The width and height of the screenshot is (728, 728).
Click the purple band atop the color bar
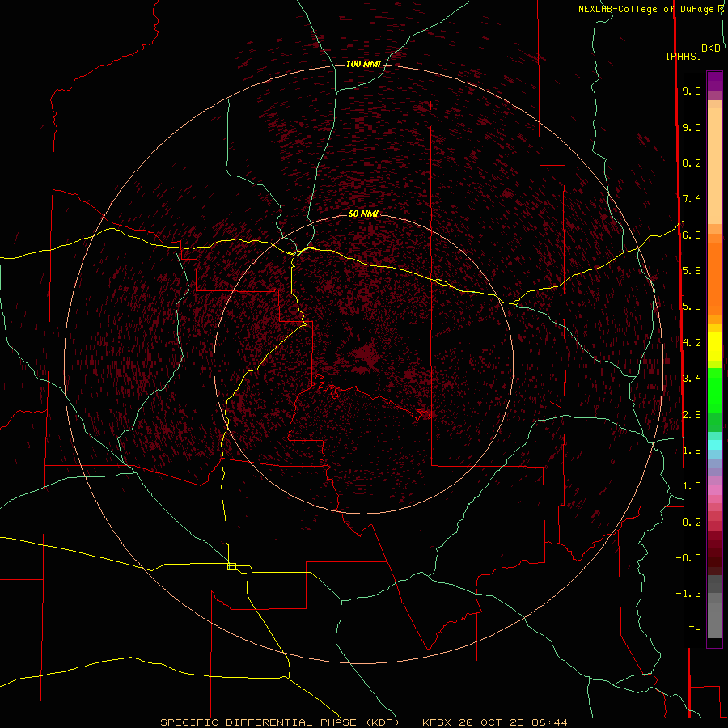714,81
